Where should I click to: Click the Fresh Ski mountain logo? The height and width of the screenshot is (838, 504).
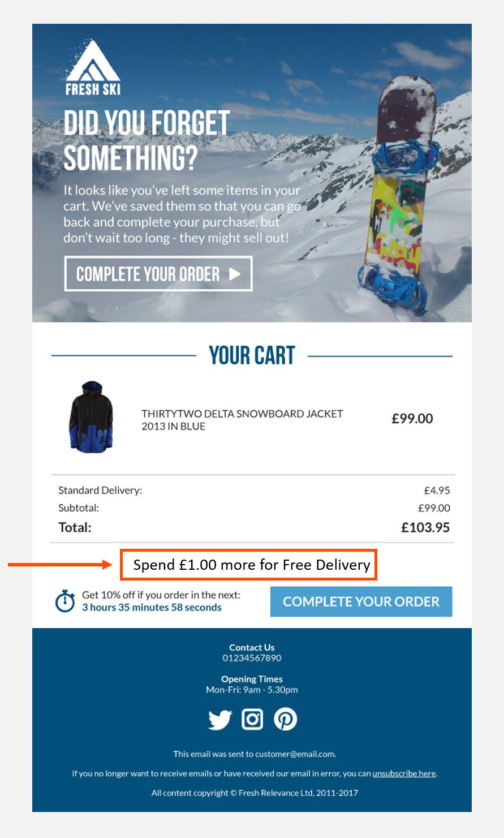(92, 67)
